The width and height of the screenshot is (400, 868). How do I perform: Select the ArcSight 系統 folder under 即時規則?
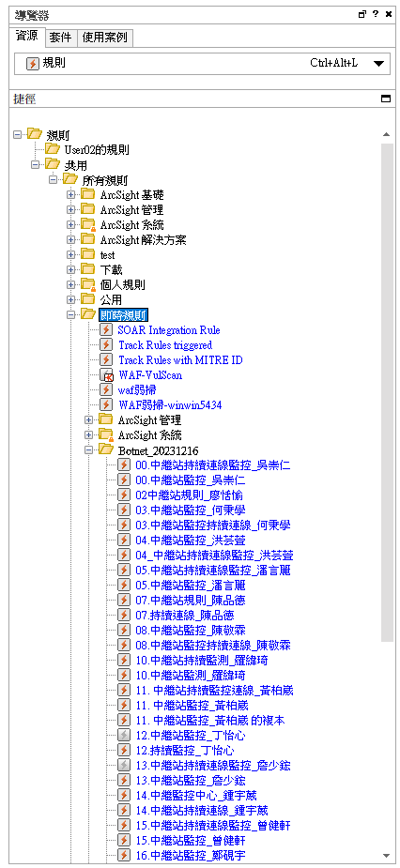tap(149, 434)
